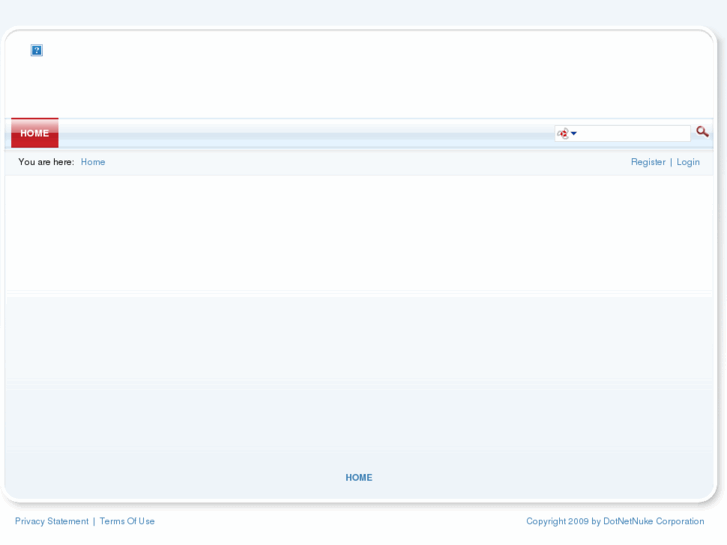Click the 'You are here:' label
The height and width of the screenshot is (545, 727).
pyautogui.click(x=46, y=162)
